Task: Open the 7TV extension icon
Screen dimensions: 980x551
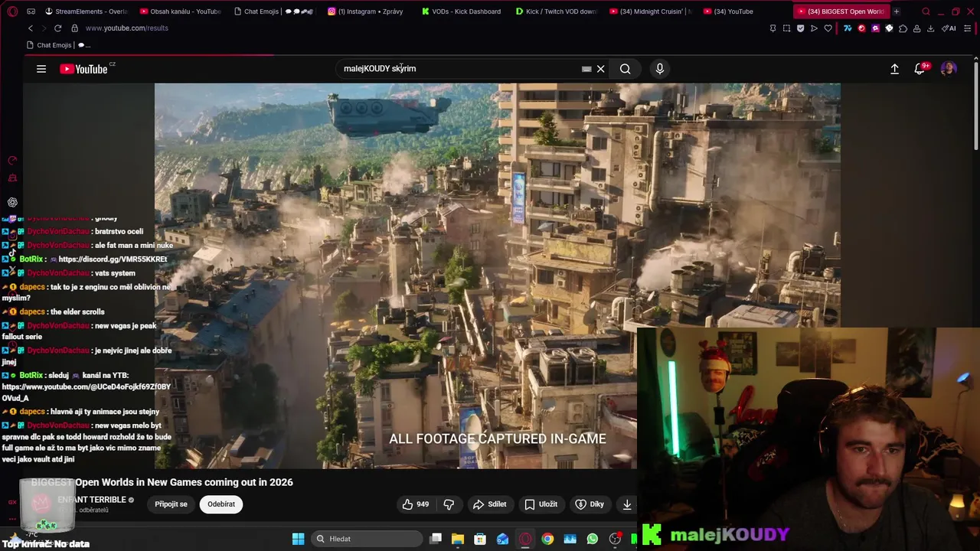Action: [848, 28]
